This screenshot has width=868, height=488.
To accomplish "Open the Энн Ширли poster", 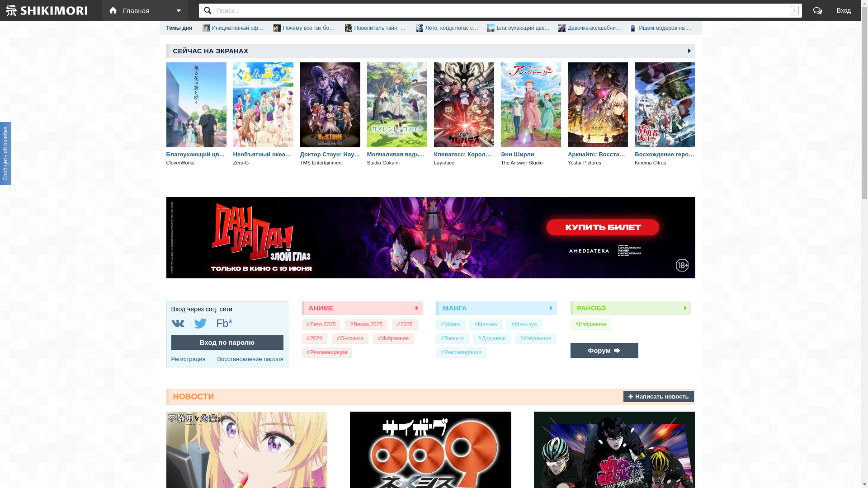I will (x=531, y=105).
